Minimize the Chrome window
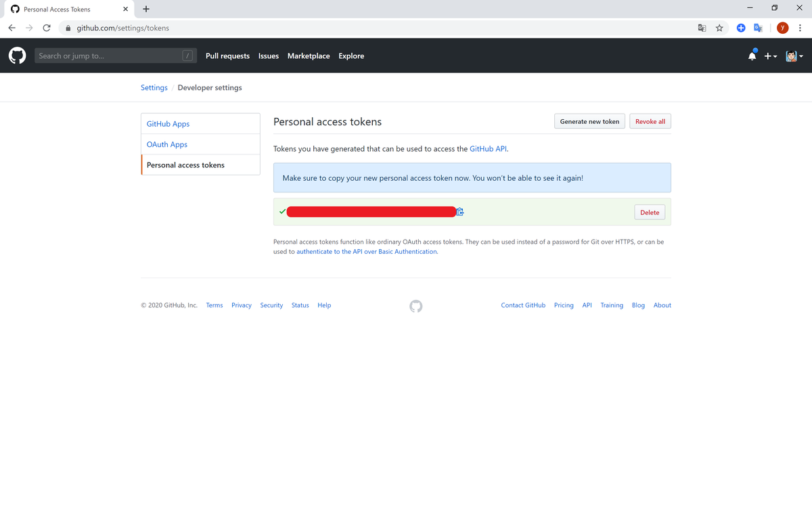The image size is (812, 520). click(750, 8)
